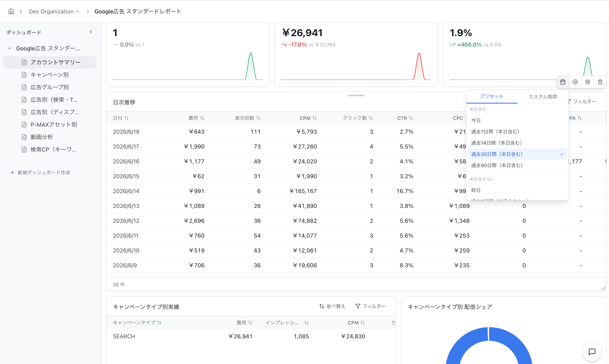
Task: Open widget settings gear icon
Action: (588, 82)
